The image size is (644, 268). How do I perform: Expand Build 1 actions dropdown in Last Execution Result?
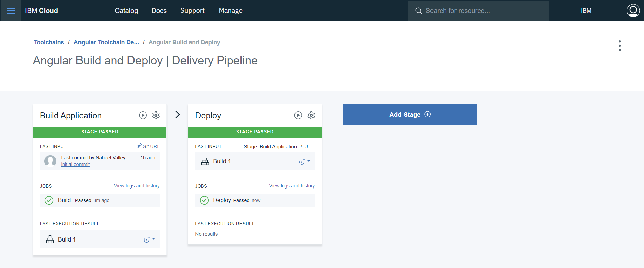click(149, 239)
